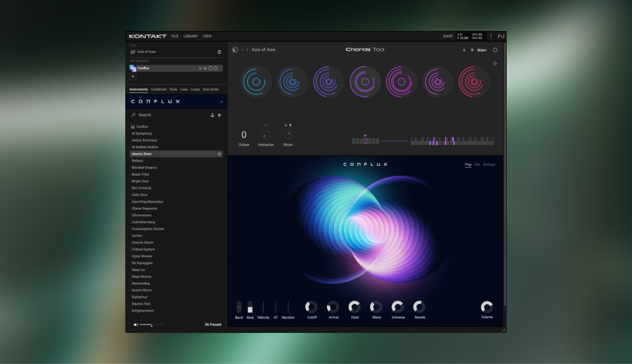The height and width of the screenshot is (364, 632).
Task: Click the cube browser icon beside Axis of Awe
Action: 235,50
